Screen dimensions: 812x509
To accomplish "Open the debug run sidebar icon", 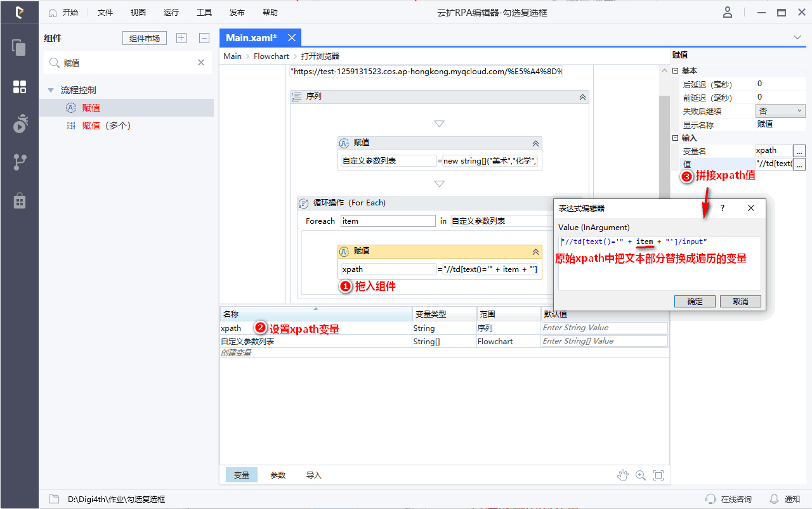I will [19, 124].
